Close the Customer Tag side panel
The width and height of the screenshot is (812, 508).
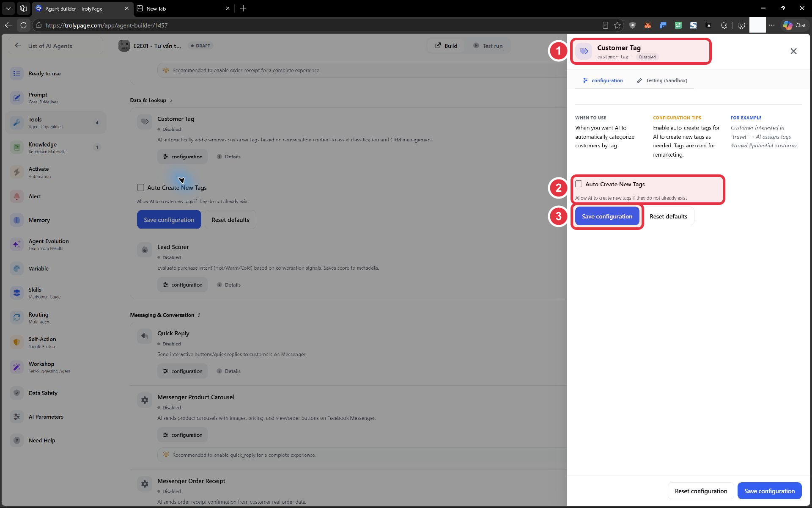[793, 51]
